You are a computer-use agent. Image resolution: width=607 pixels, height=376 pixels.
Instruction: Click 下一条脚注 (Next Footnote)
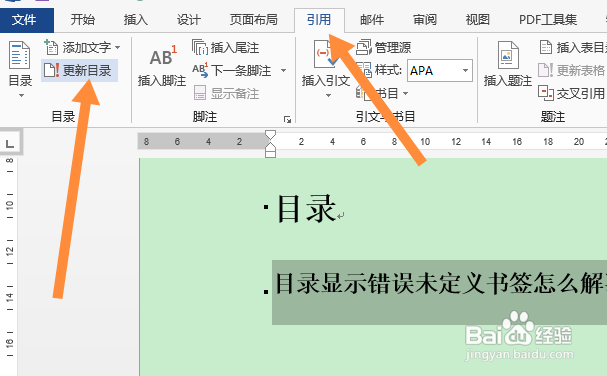232,70
